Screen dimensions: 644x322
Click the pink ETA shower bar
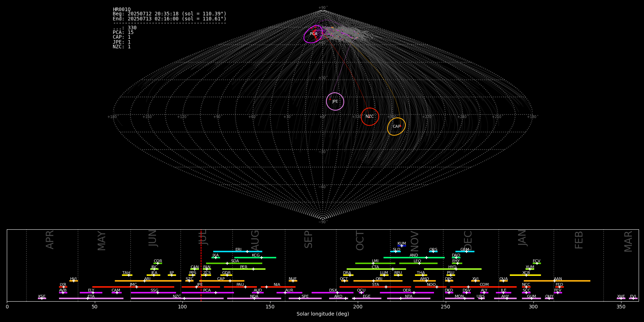point(91,298)
